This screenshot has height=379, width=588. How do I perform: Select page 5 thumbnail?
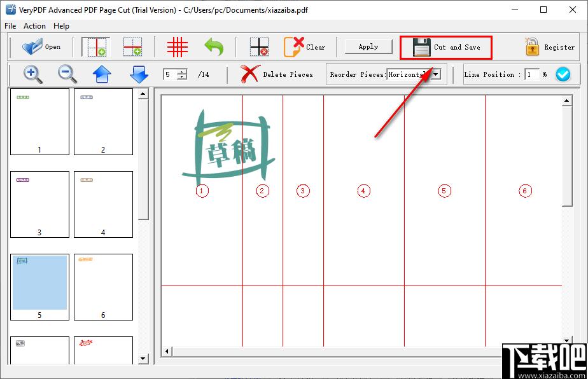pyautogui.click(x=39, y=287)
